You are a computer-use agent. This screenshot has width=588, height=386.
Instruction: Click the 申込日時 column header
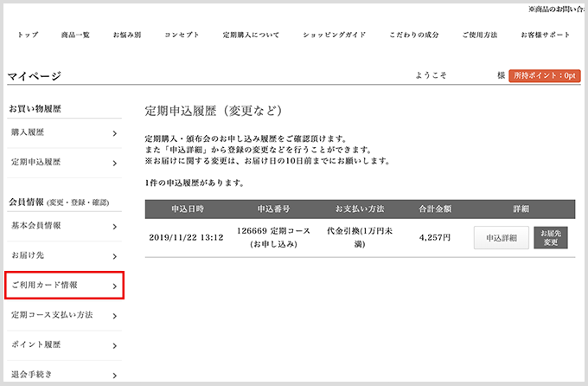coord(188,209)
